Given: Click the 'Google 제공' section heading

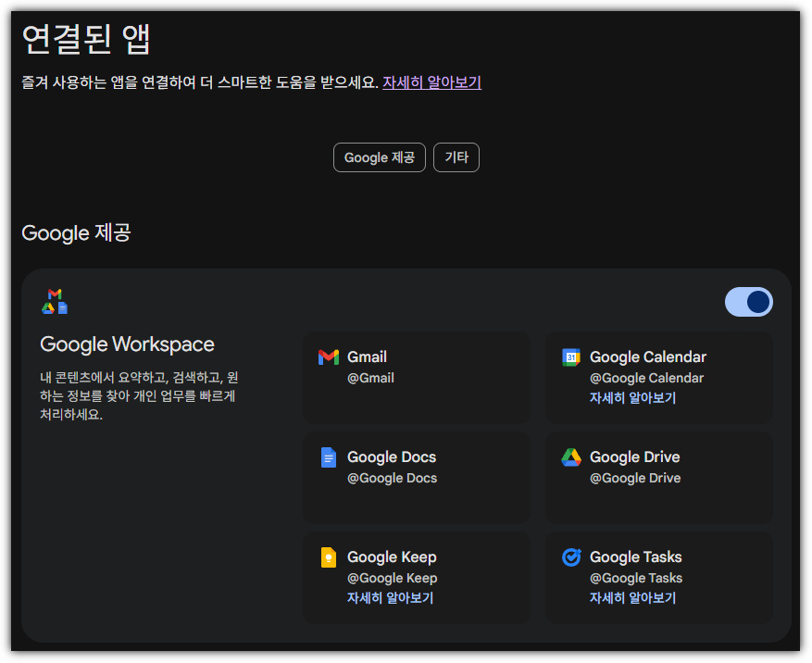Looking at the screenshot, I should pyautogui.click(x=76, y=232).
